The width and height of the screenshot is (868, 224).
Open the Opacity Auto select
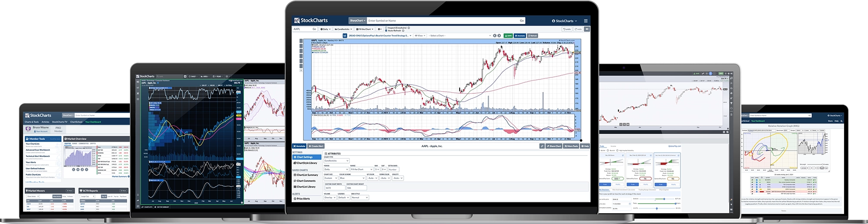[398, 178]
